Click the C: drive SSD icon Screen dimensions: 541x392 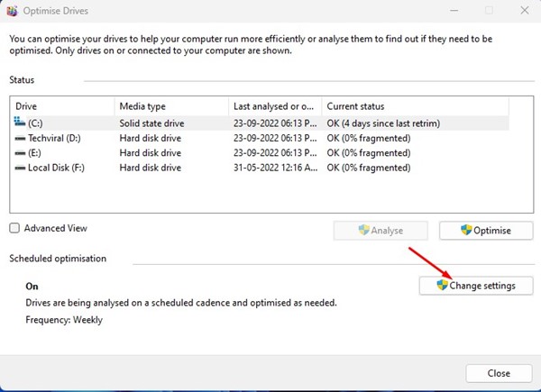19,122
